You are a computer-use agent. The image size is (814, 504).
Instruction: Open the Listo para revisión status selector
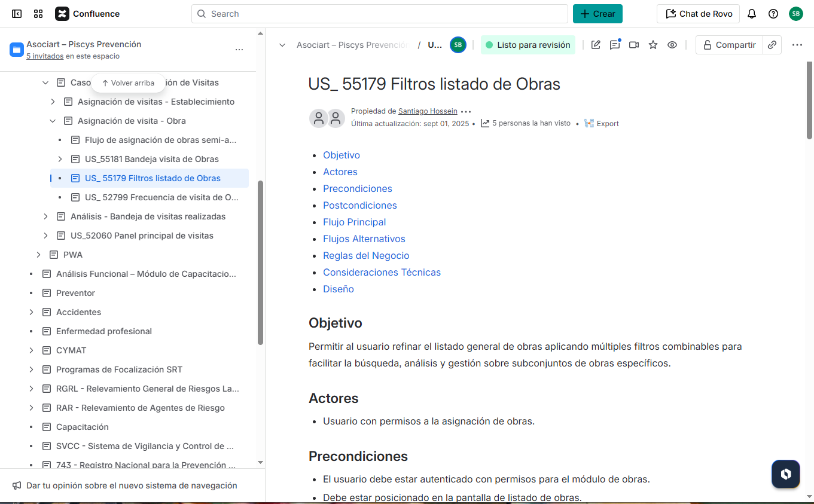click(528, 45)
